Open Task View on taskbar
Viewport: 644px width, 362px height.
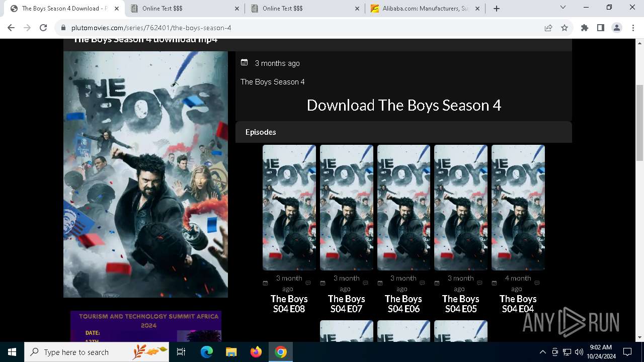pos(181,352)
